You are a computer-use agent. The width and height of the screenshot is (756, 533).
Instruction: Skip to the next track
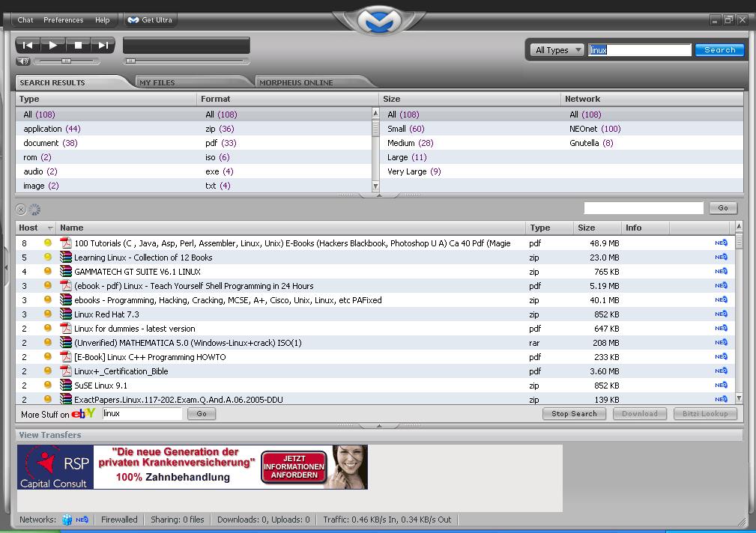click(103, 46)
